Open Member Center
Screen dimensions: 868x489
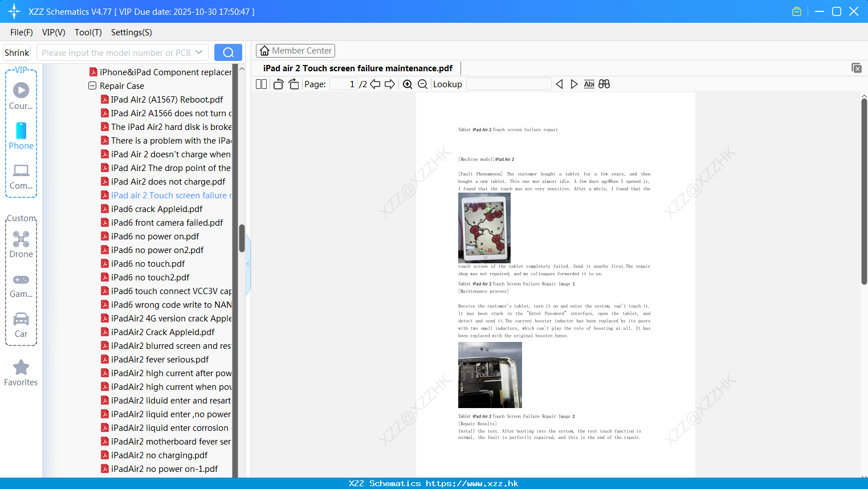pos(295,51)
